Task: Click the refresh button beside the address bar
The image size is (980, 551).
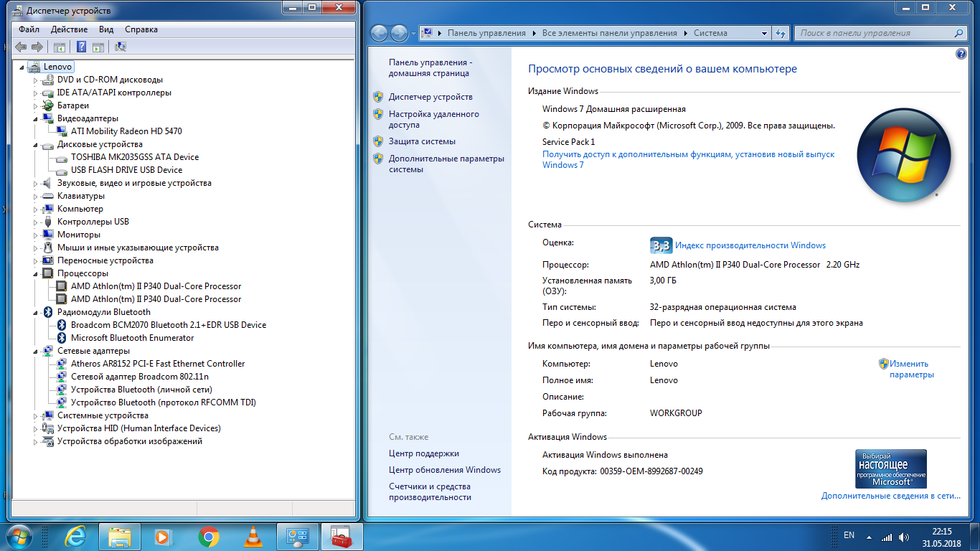Action: [781, 33]
